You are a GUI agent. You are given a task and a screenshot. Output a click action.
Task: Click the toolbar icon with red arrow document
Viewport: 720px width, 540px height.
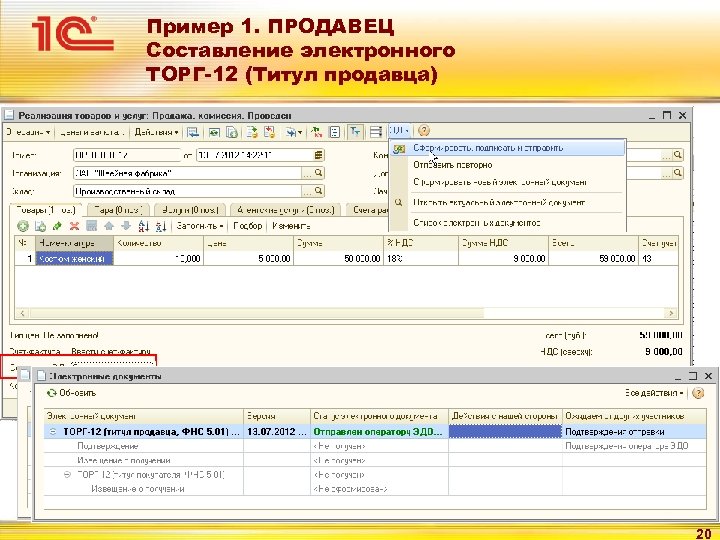pos(270,132)
